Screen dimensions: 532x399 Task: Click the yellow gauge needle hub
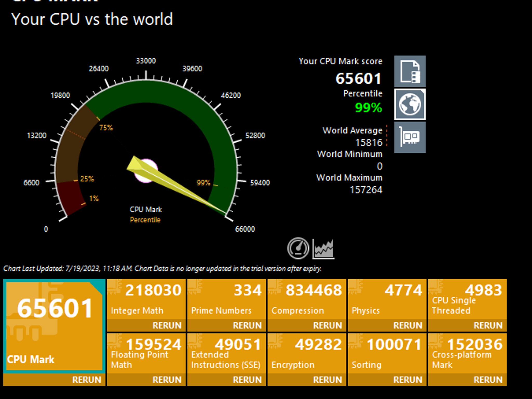tap(146, 170)
